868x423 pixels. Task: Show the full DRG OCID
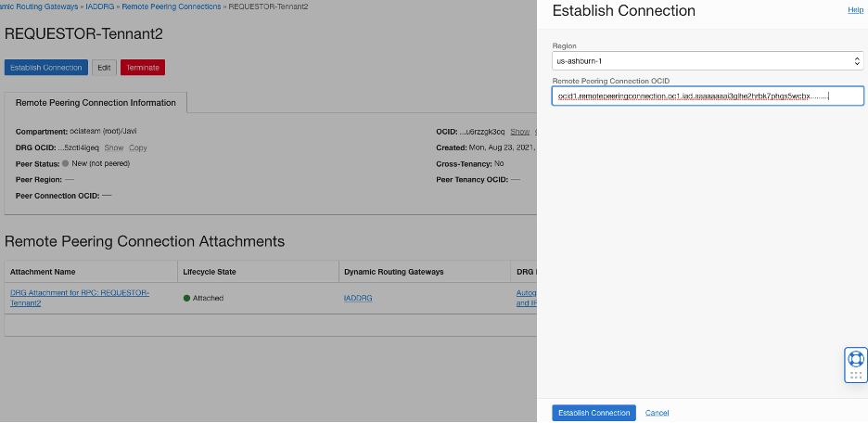pyautogui.click(x=113, y=147)
